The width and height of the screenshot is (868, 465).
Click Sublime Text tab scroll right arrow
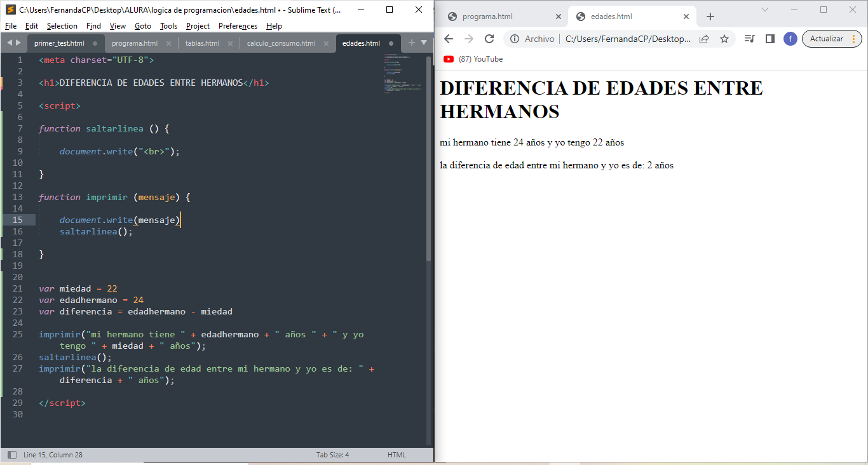coord(18,43)
